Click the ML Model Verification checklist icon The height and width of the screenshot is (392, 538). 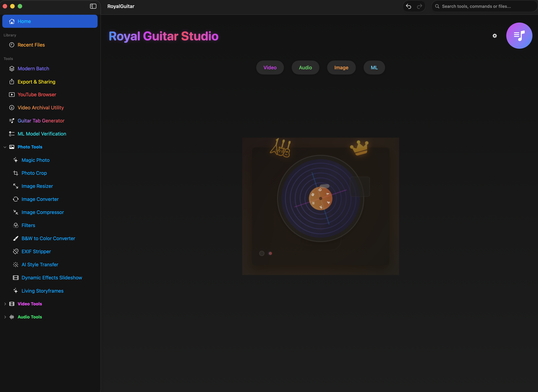(12, 134)
